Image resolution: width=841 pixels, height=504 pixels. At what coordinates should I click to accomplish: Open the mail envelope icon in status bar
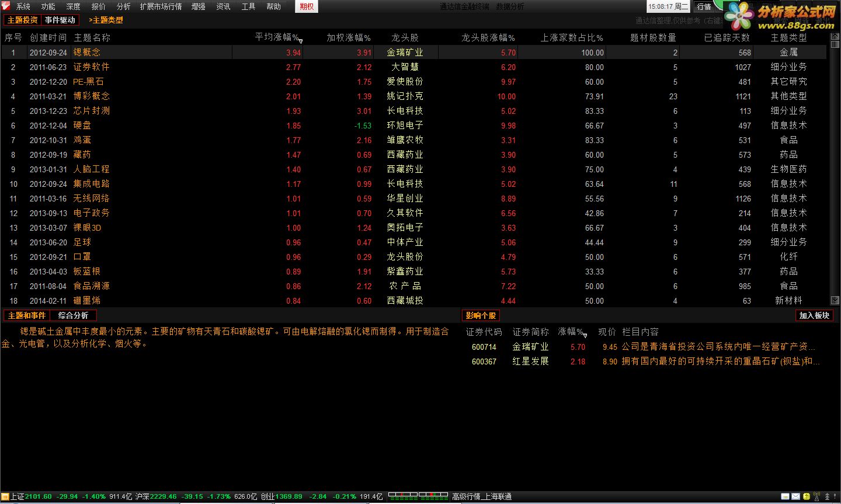pos(795,496)
